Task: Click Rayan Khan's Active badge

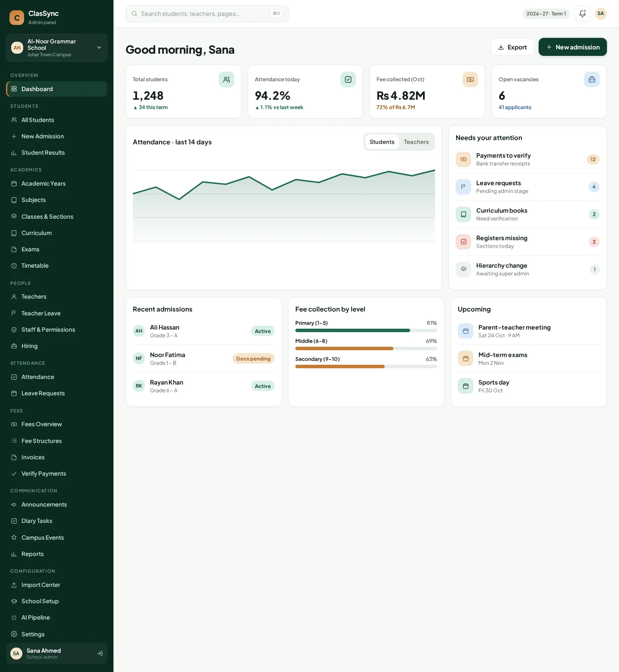Action: (263, 386)
